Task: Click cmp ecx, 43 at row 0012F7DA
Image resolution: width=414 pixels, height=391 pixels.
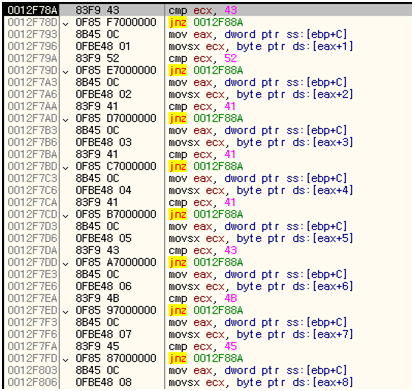Action: tap(203, 250)
